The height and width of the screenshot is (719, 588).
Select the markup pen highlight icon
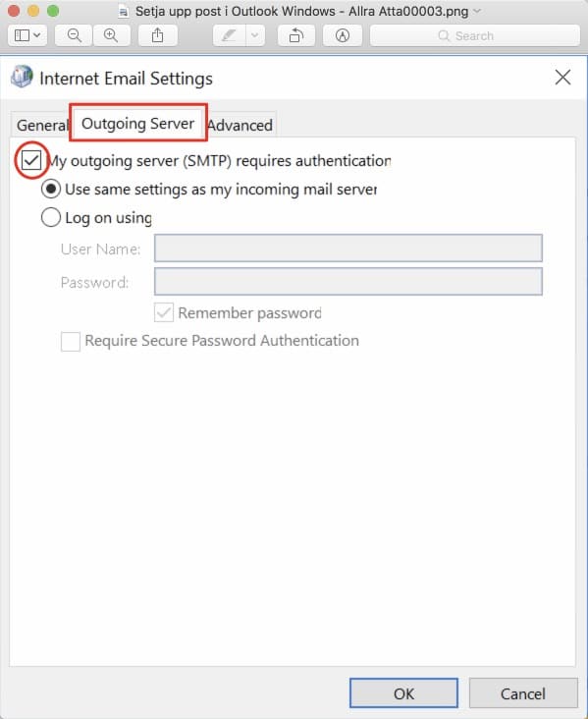[x=229, y=35]
